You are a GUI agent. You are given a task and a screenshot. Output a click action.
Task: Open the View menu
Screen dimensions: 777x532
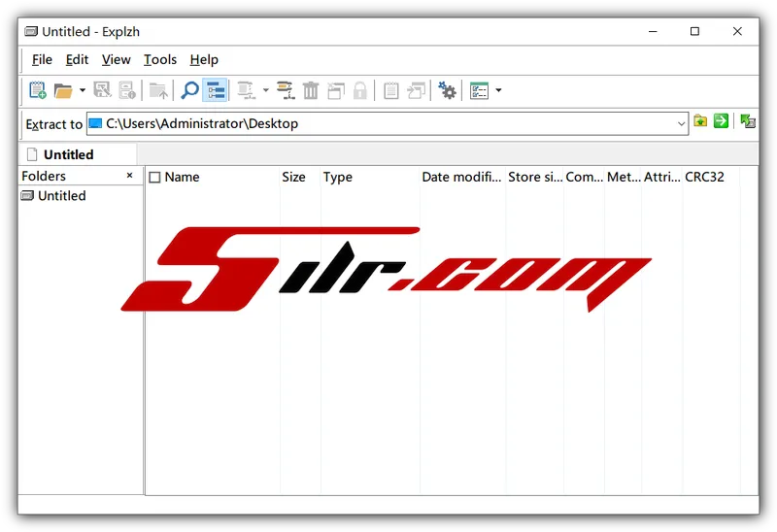coord(116,60)
